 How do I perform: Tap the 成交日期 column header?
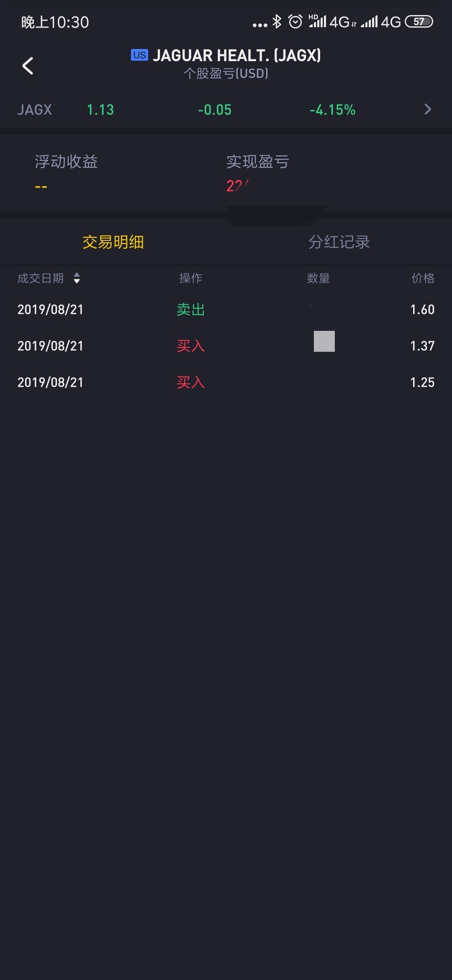coord(41,278)
